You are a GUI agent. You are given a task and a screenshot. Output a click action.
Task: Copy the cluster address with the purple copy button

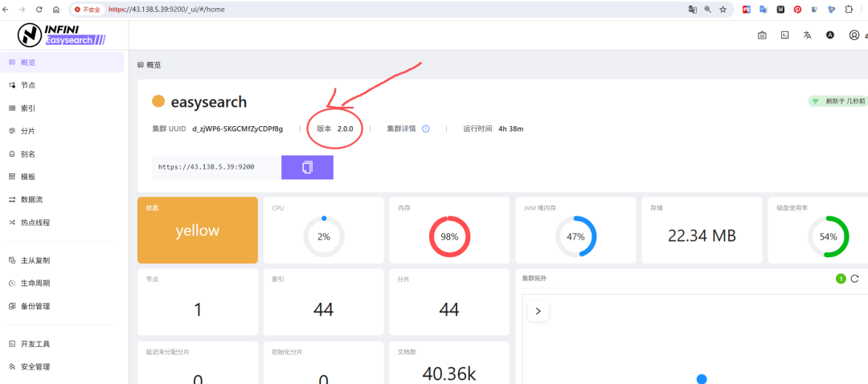tap(307, 167)
